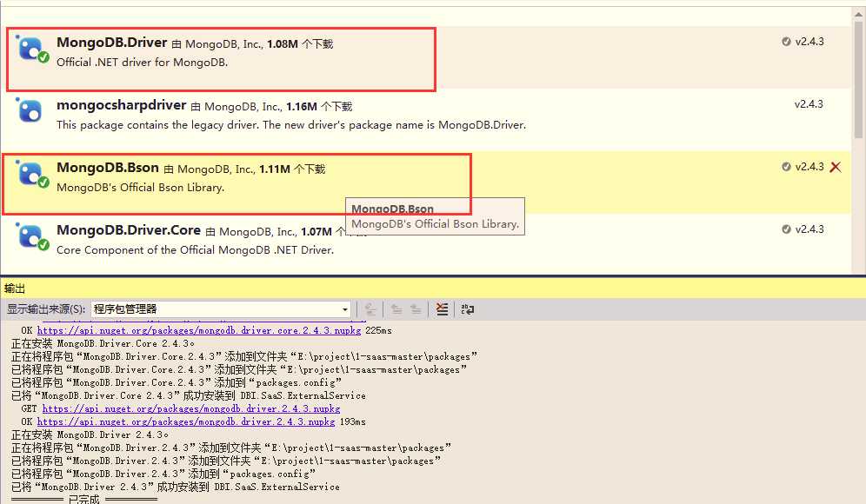
Task: Click the legacy driver description text
Action: (291, 125)
